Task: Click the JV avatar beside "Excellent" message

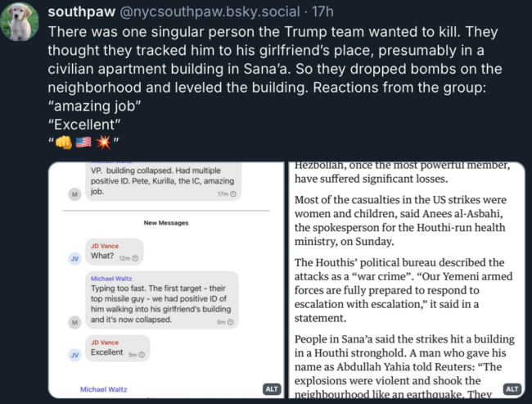Action: tap(74, 355)
